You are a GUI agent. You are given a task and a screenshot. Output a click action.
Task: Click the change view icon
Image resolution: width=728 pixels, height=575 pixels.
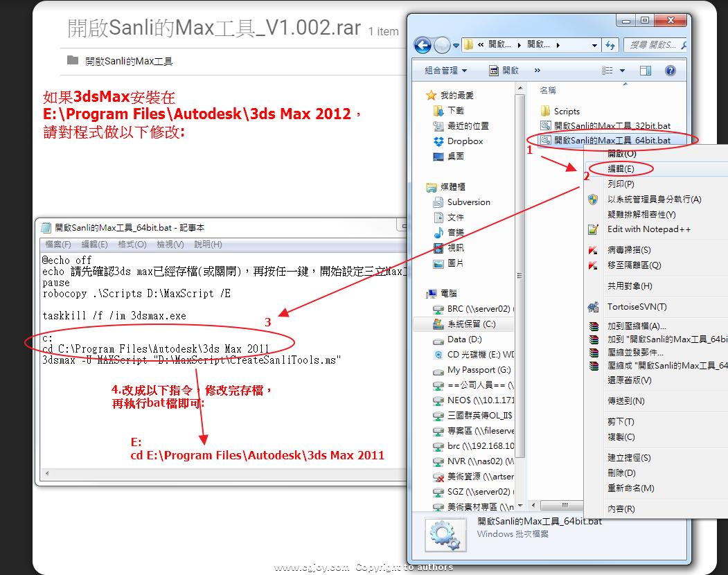pyautogui.click(x=607, y=71)
